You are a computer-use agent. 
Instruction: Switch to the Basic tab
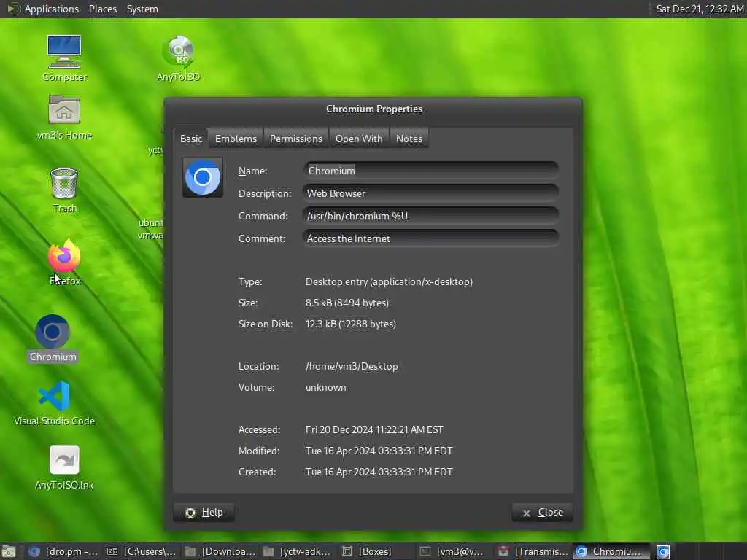[191, 139]
